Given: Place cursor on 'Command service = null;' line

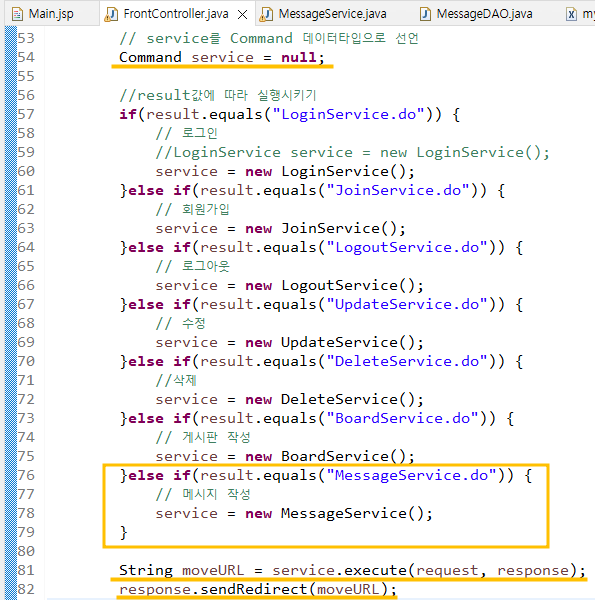Looking at the screenshot, I should coord(222,57).
